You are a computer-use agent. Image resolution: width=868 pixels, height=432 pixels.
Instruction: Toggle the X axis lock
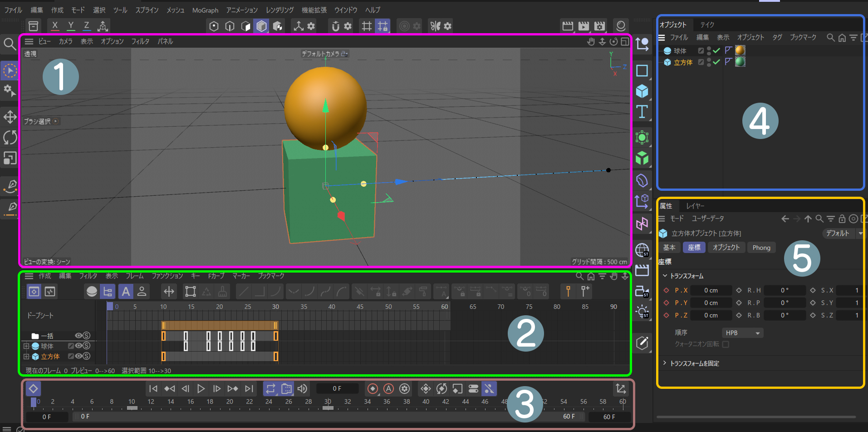[x=55, y=26]
